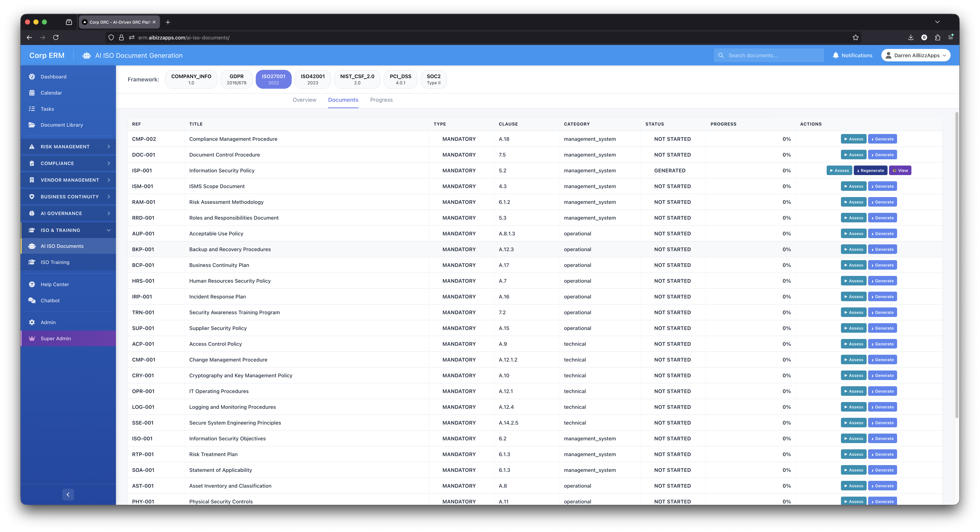Screen dimensions: 980x532
Task: Select the SOC2 Type II framework
Action: pos(433,79)
